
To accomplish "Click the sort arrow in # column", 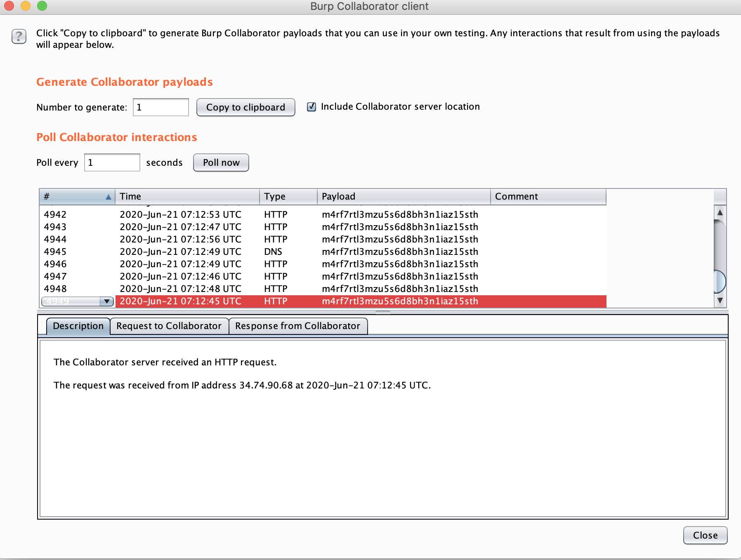I will (108, 197).
